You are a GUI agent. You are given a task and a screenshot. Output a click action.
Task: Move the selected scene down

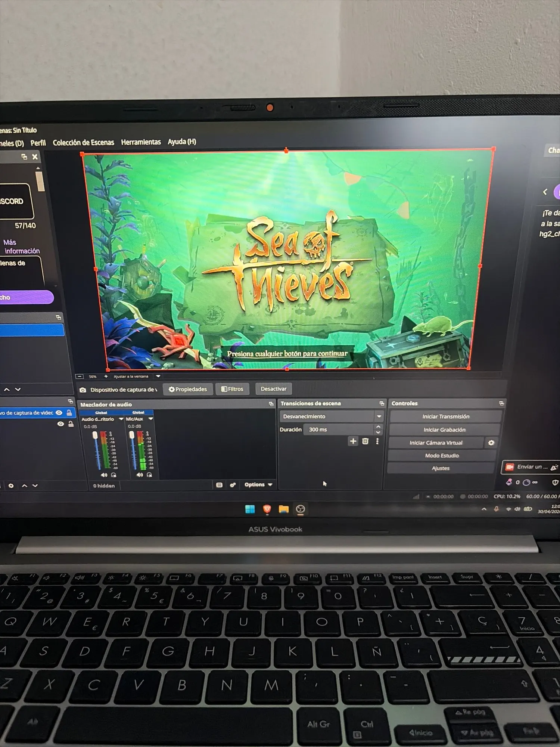coord(18,390)
